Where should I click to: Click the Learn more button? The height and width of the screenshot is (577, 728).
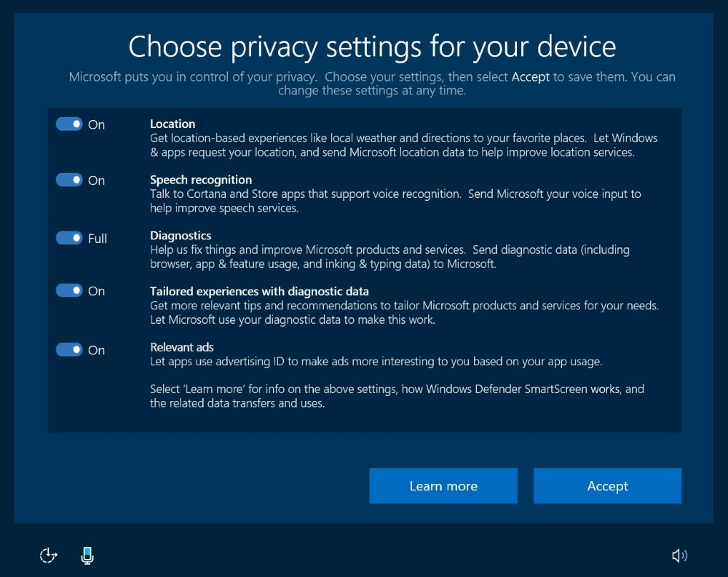click(x=443, y=485)
